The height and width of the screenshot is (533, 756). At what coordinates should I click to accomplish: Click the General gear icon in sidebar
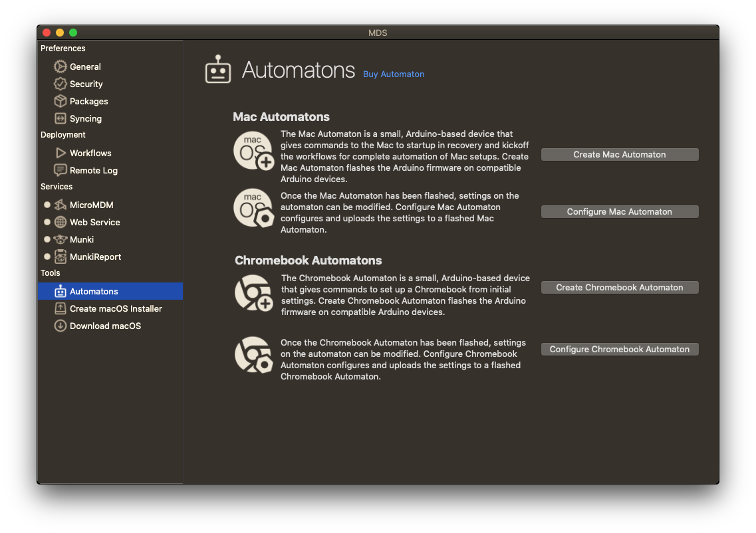[61, 66]
